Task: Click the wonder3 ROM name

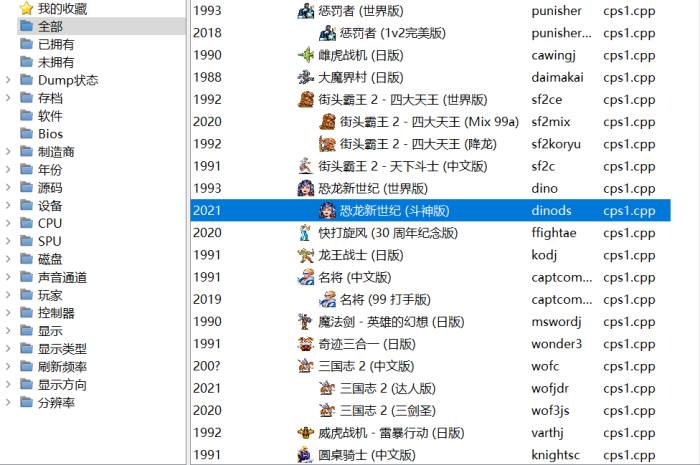Action: pos(557,344)
